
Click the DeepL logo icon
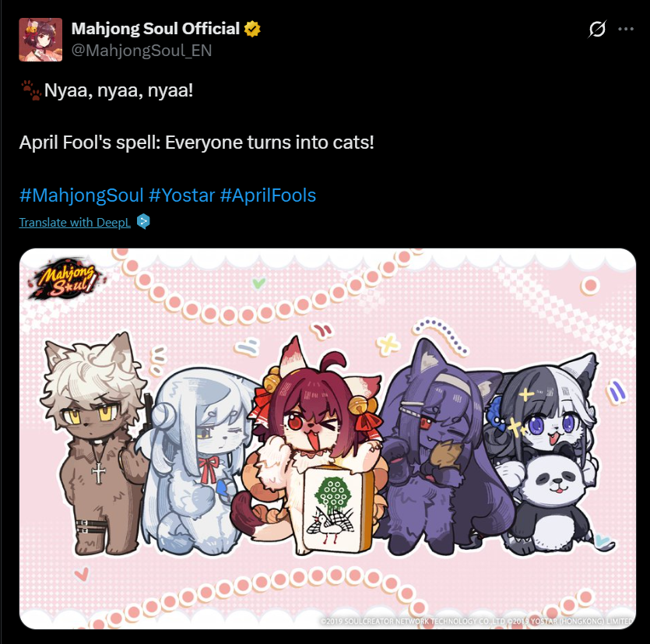[143, 221]
